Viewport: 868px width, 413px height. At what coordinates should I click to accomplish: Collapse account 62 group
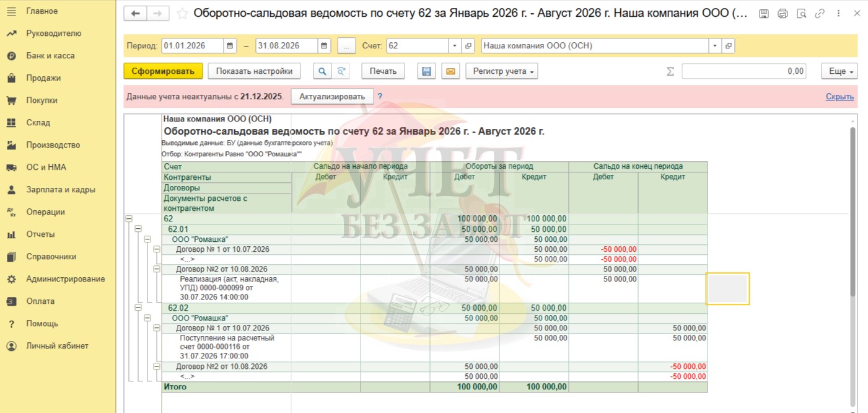[129, 219]
